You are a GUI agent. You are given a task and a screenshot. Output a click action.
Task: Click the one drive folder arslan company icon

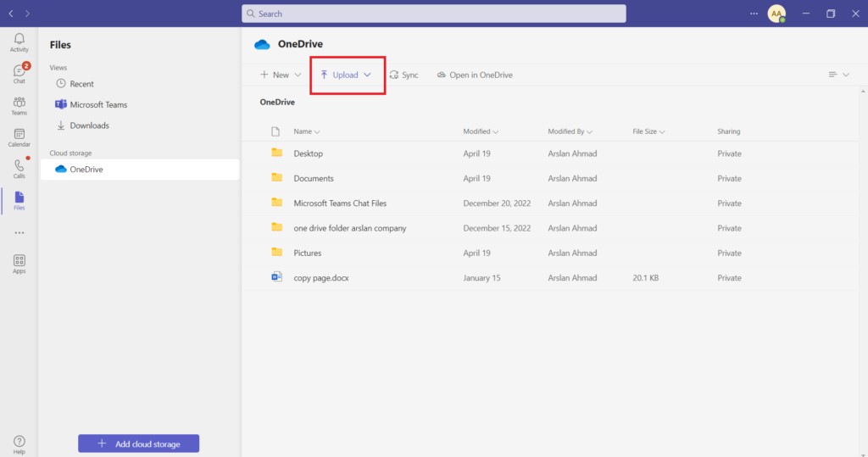(x=277, y=228)
